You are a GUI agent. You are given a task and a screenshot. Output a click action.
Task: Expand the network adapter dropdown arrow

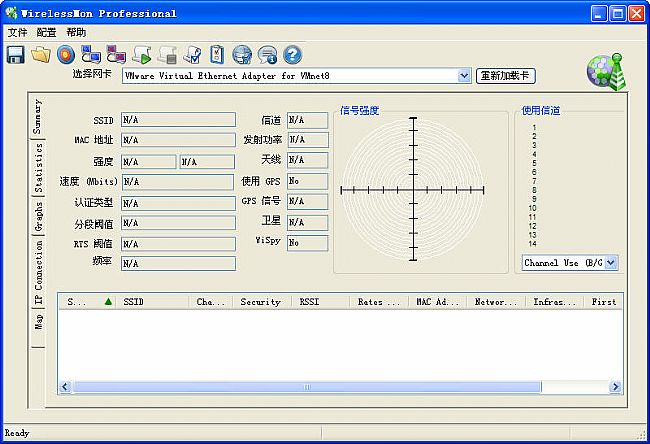pyautogui.click(x=464, y=76)
